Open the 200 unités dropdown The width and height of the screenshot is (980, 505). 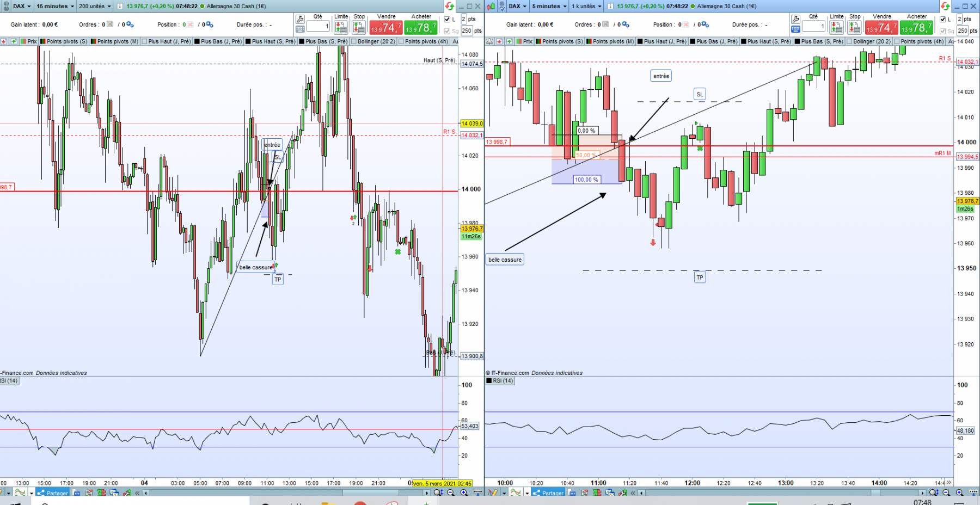tap(94, 6)
